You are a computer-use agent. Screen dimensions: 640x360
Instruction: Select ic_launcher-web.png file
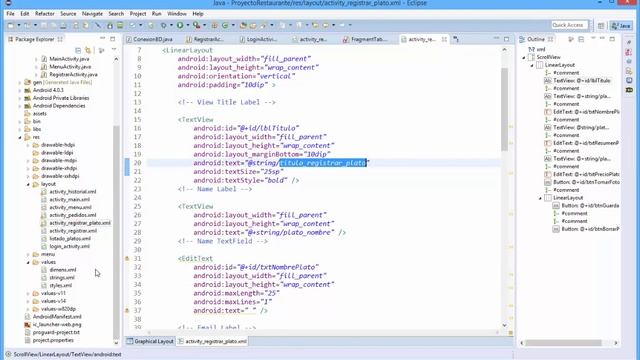click(57, 324)
